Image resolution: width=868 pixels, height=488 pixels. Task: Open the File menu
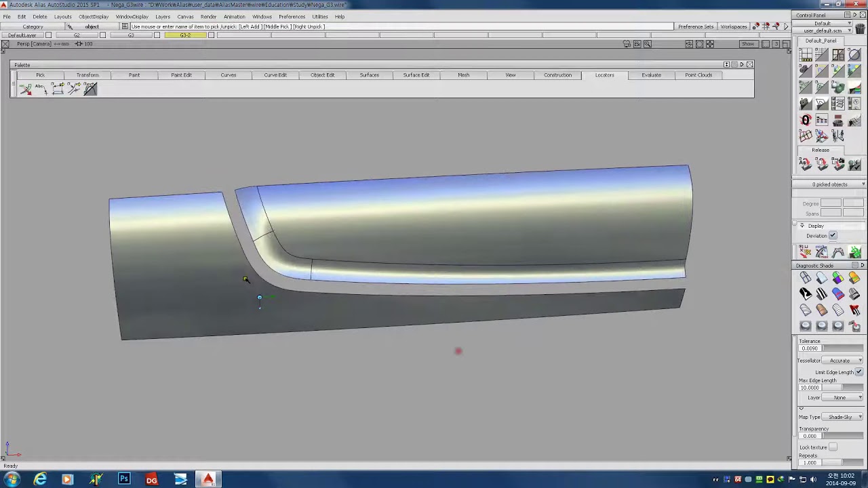coord(6,16)
